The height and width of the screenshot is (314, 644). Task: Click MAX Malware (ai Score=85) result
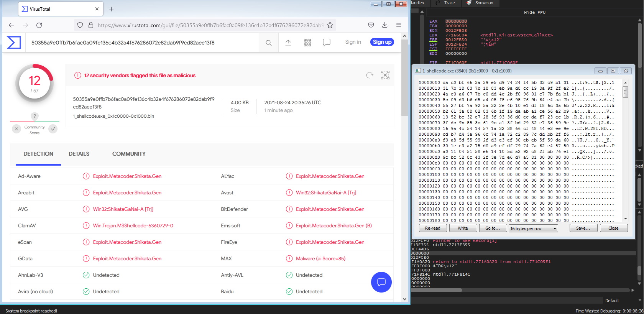pos(320,259)
